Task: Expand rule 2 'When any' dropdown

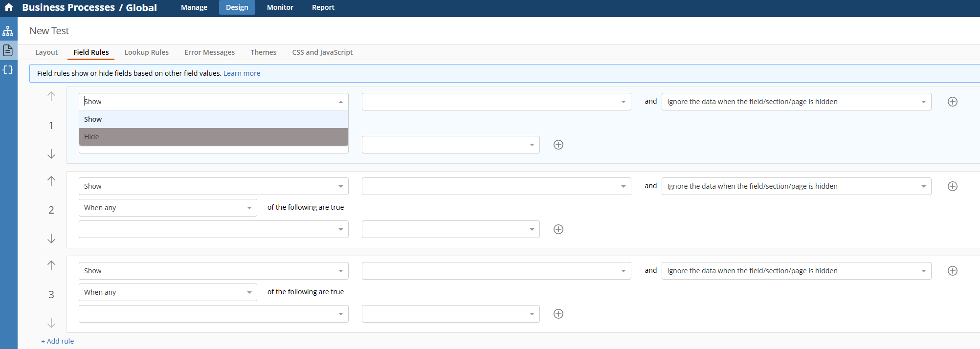Action: pyautogui.click(x=167, y=208)
